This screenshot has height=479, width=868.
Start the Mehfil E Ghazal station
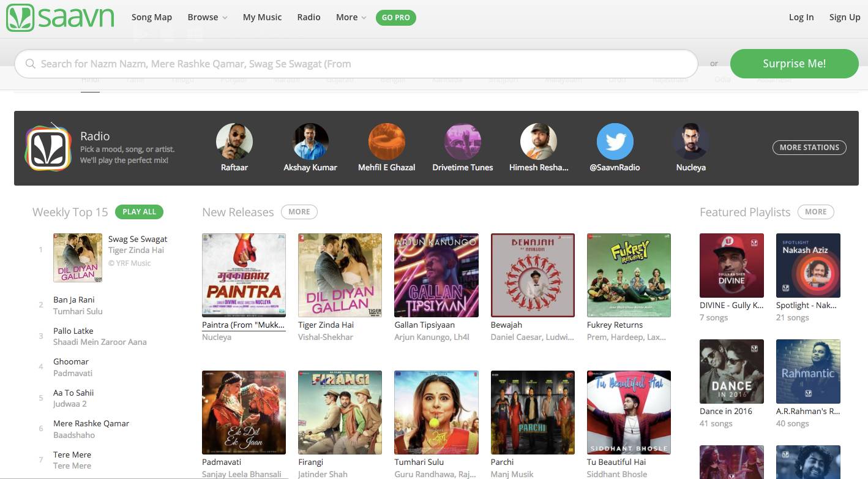click(x=387, y=141)
